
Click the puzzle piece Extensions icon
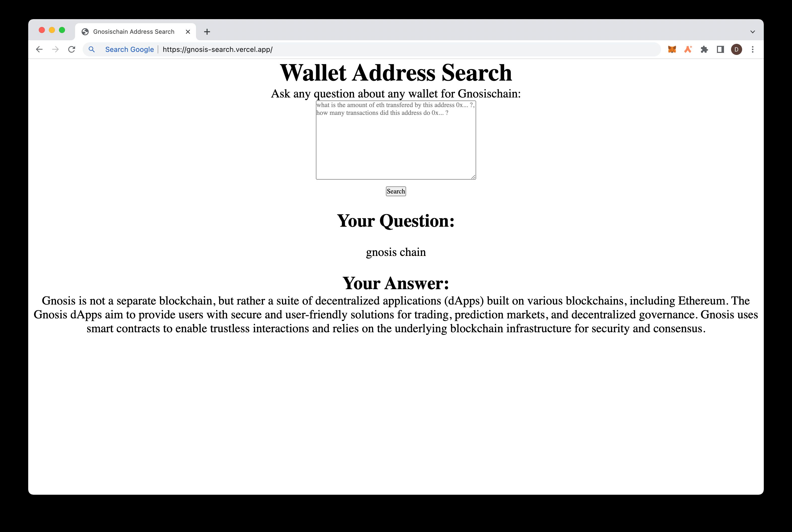tap(704, 49)
